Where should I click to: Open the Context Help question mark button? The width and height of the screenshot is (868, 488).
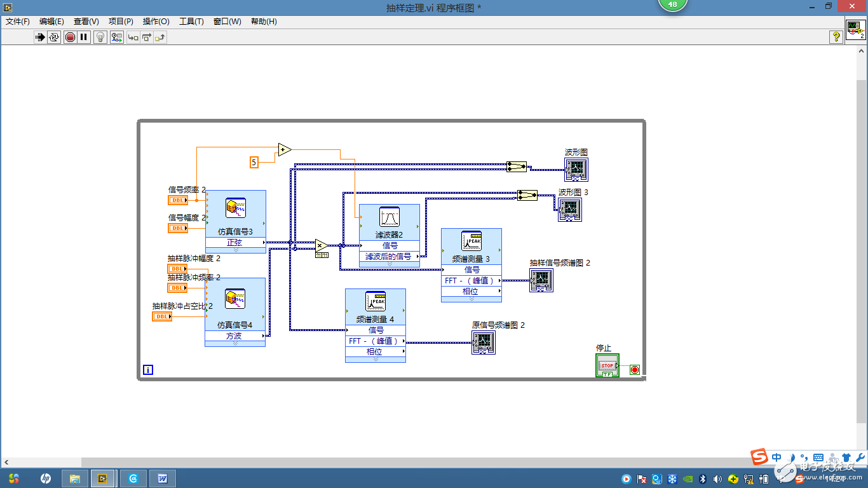(836, 37)
